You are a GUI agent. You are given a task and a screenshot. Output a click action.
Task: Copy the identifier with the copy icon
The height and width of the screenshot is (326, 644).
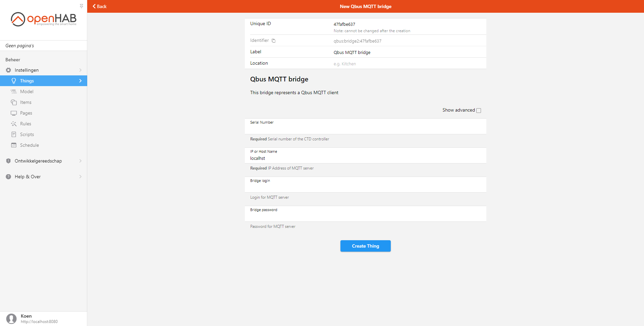[273, 41]
